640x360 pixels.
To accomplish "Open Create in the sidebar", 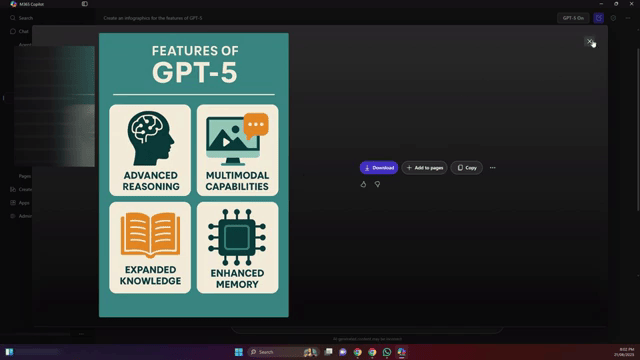I will coord(21,189).
